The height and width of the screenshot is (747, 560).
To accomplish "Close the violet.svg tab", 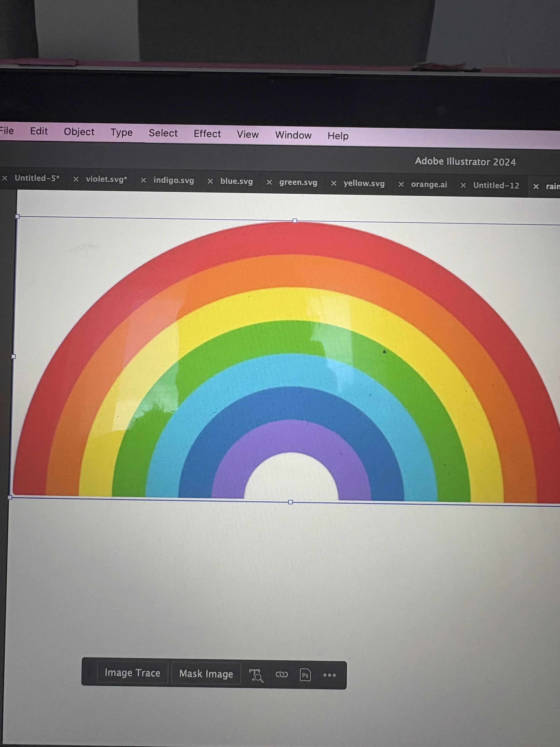I will [76, 179].
